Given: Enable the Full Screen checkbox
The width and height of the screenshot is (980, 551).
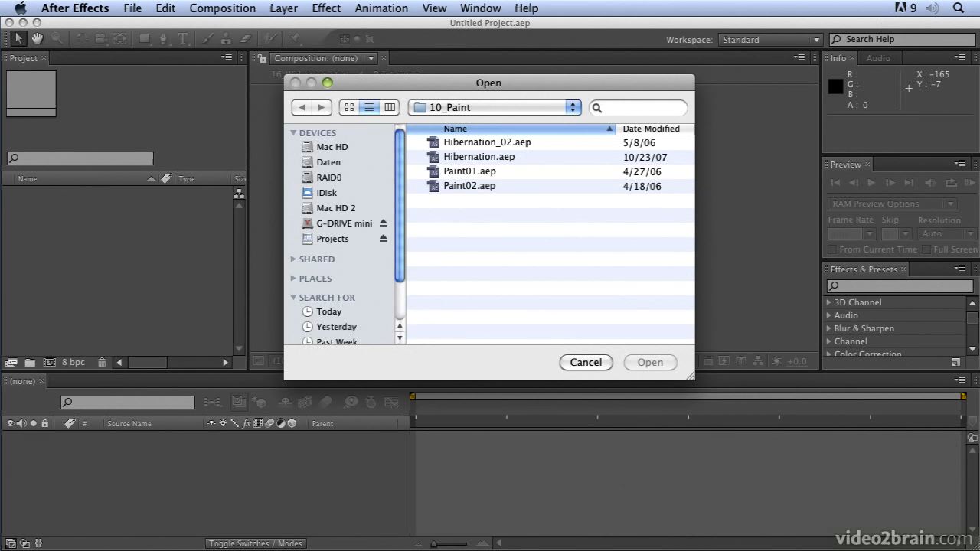Looking at the screenshot, I should coord(926,249).
